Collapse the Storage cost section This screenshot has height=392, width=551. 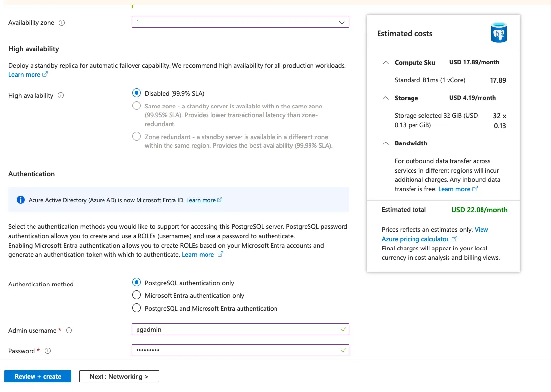[385, 98]
